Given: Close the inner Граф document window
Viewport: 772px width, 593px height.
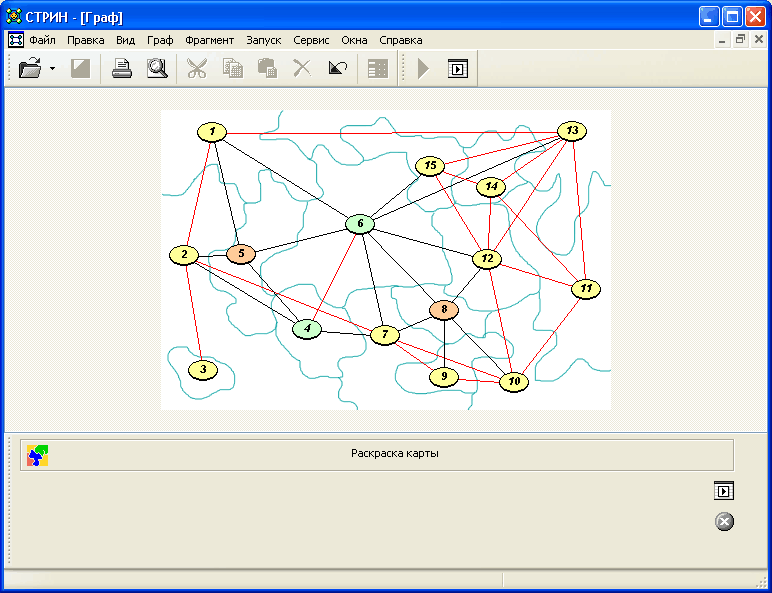Looking at the screenshot, I should click(x=759, y=40).
